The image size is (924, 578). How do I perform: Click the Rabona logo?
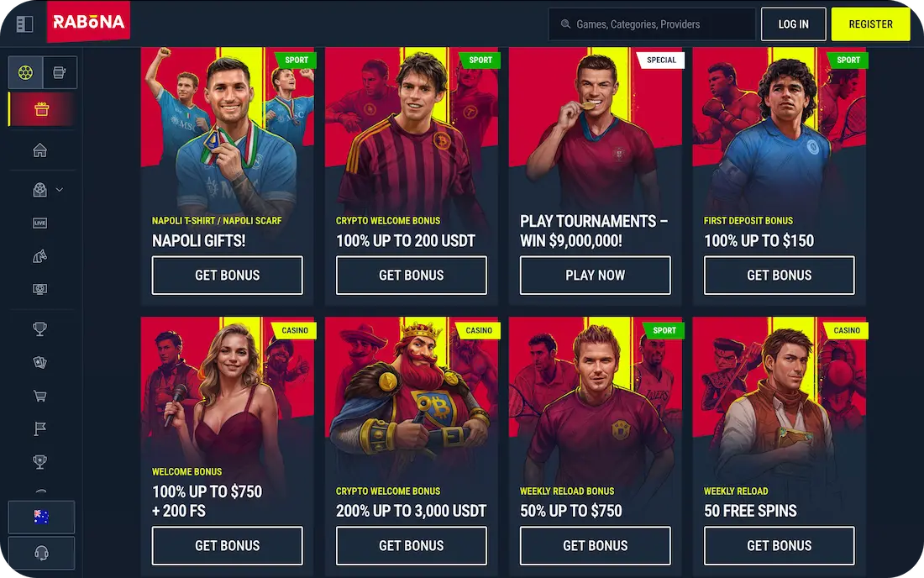(88, 22)
